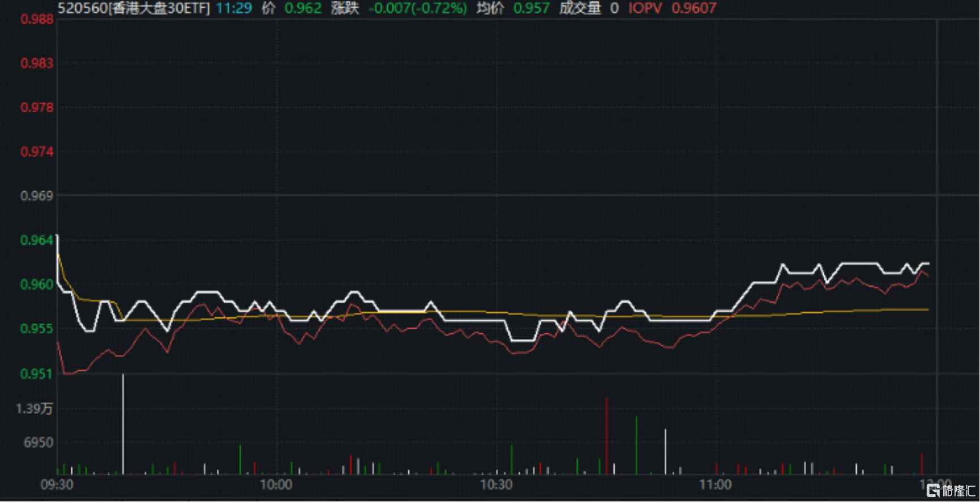Click the IOPV value 0.9607
The width and height of the screenshot is (980, 502).
(x=694, y=8)
